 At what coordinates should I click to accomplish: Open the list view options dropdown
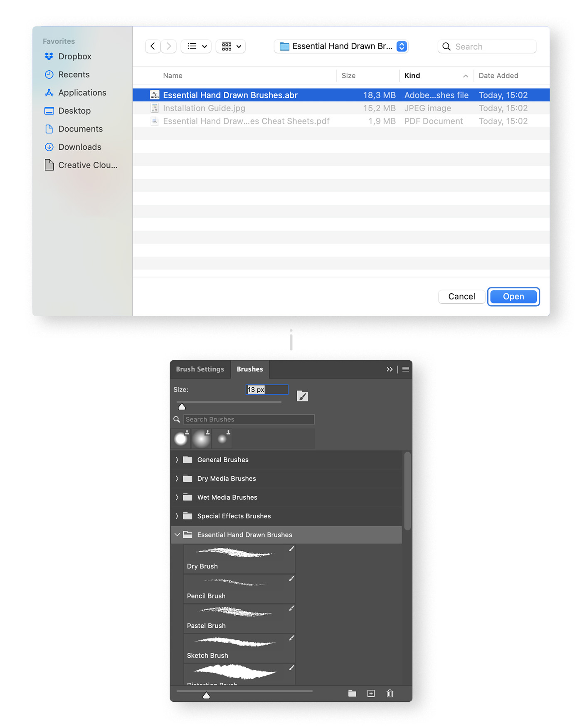(x=197, y=46)
